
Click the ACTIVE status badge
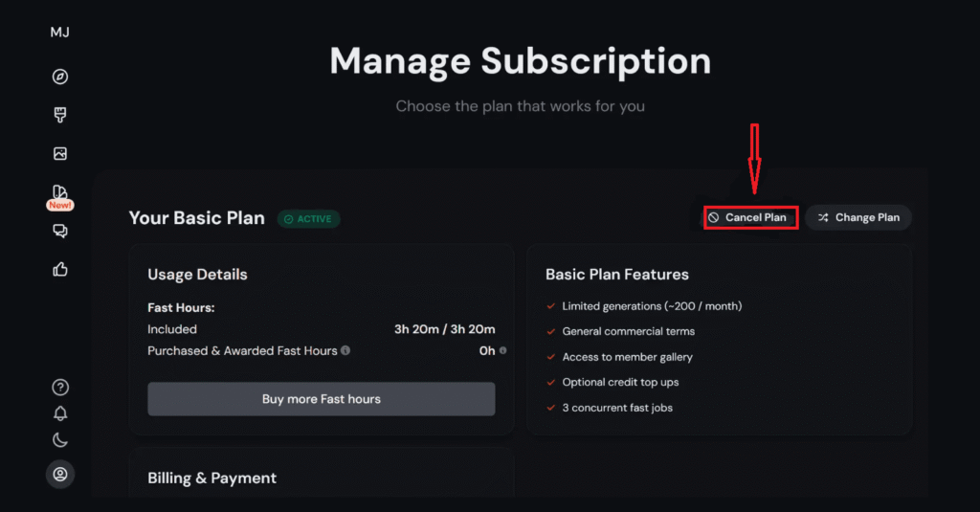pyautogui.click(x=308, y=219)
